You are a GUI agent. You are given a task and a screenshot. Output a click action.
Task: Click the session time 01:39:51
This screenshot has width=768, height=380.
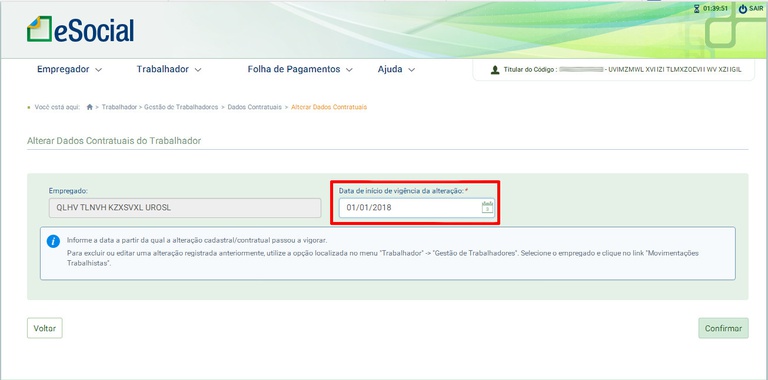point(715,9)
